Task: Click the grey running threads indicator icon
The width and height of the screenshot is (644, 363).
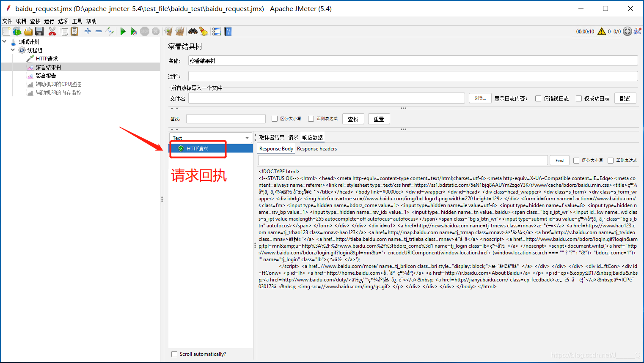Action: coord(627,31)
